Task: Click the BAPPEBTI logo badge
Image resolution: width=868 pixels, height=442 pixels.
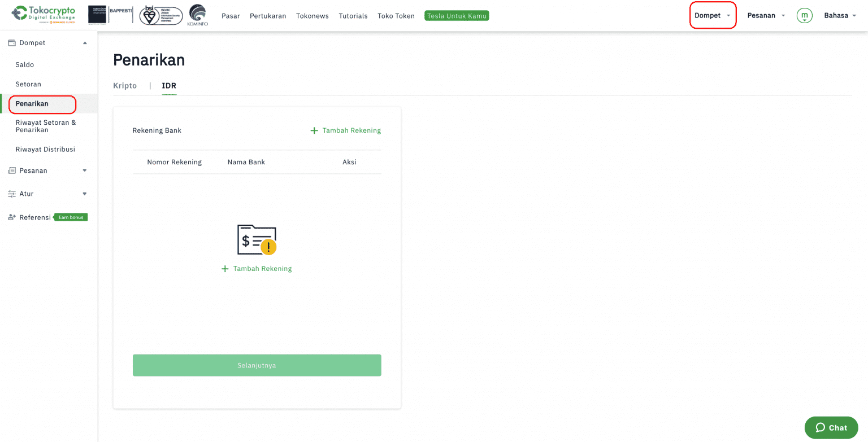Action: [x=110, y=15]
